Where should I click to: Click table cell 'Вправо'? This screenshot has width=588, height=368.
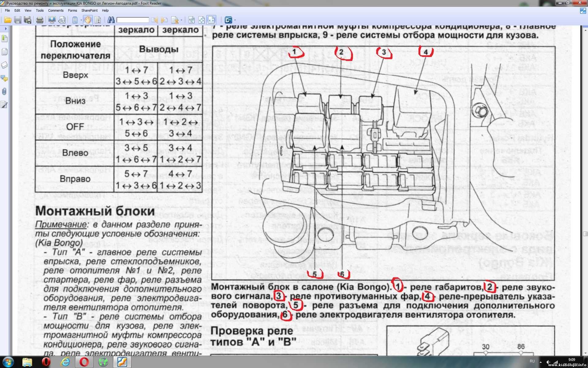pyautogui.click(x=75, y=179)
